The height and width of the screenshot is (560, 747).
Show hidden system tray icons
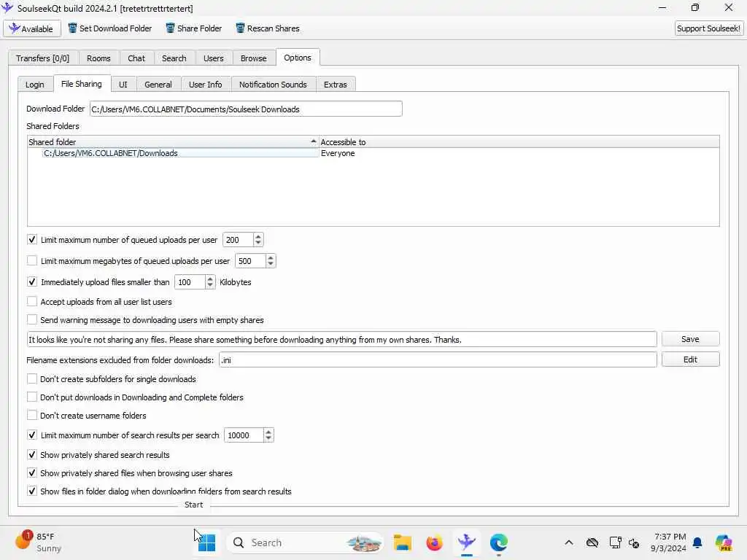569,542
